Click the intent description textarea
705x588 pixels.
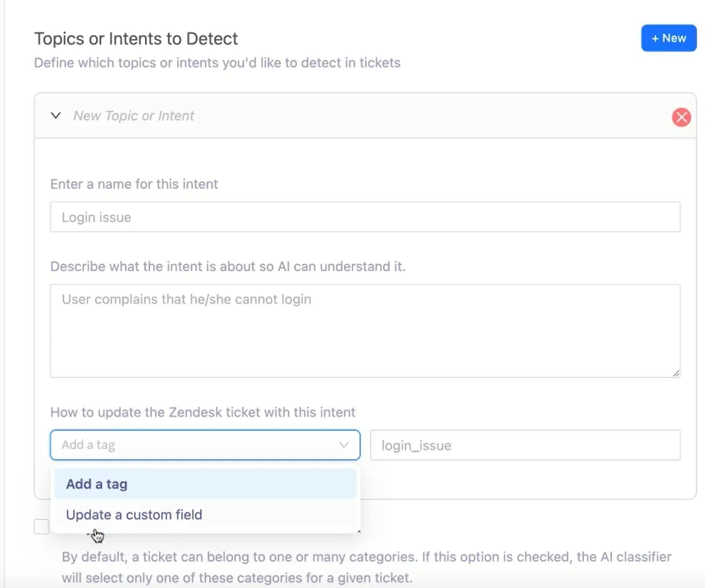(x=365, y=331)
